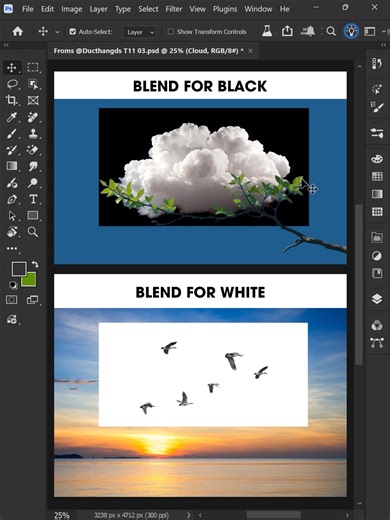
Task: Open the History panel icon
Action: pyautogui.click(x=377, y=63)
